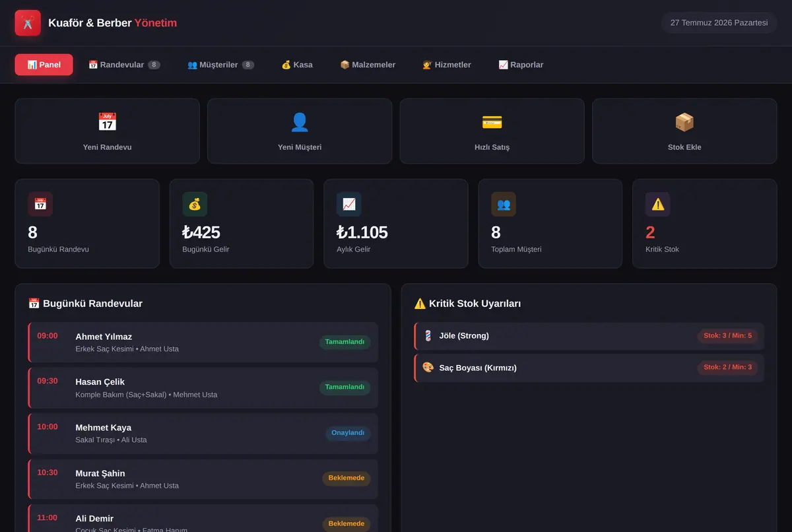Viewport: 792px width, 532px height.
Task: Click the scissors logo icon
Action: coord(28,23)
